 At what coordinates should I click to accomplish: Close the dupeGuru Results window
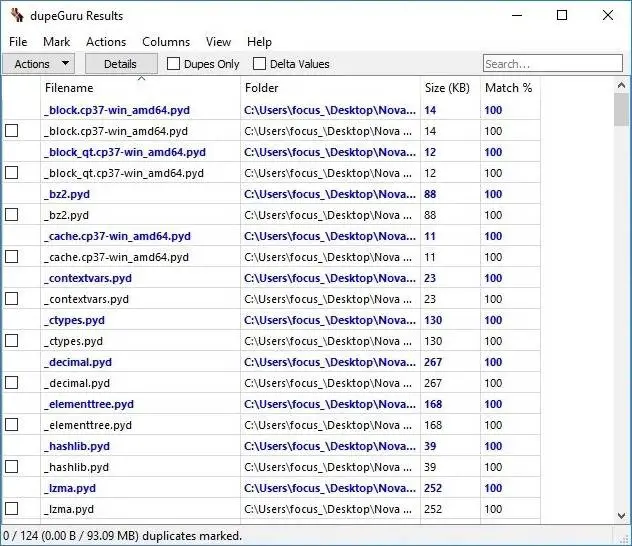[608, 15]
